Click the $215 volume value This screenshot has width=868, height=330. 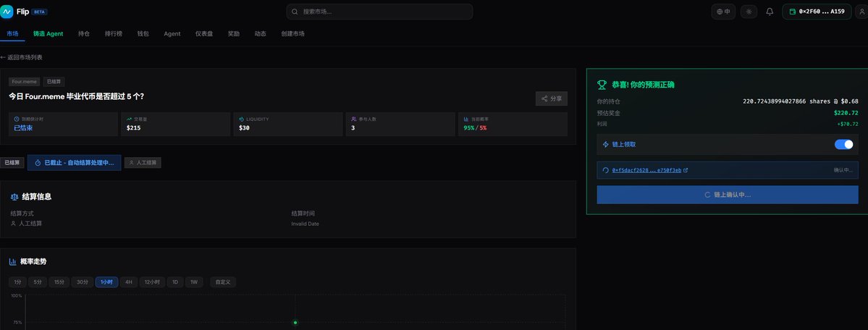[x=134, y=128]
